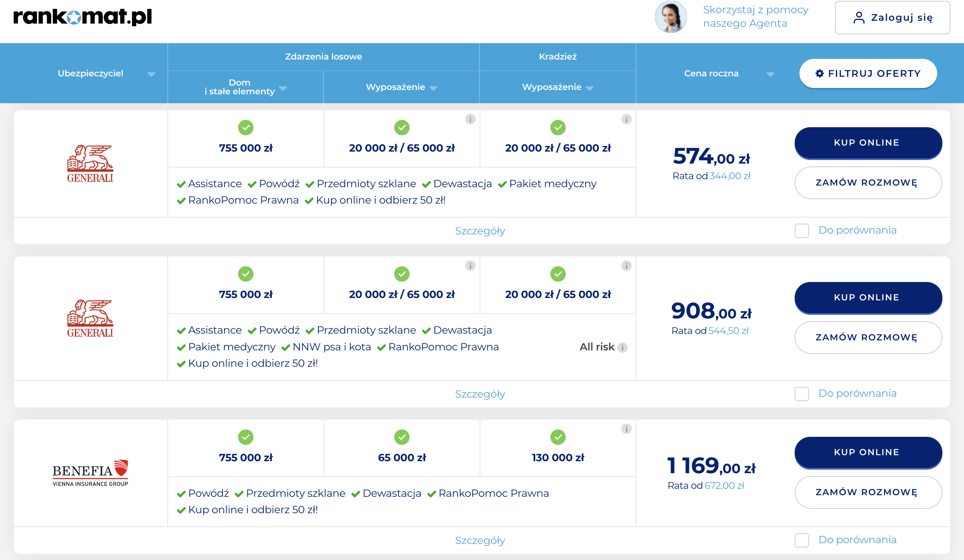Click the Zaloguj się button
964x560 pixels.
click(x=892, y=18)
